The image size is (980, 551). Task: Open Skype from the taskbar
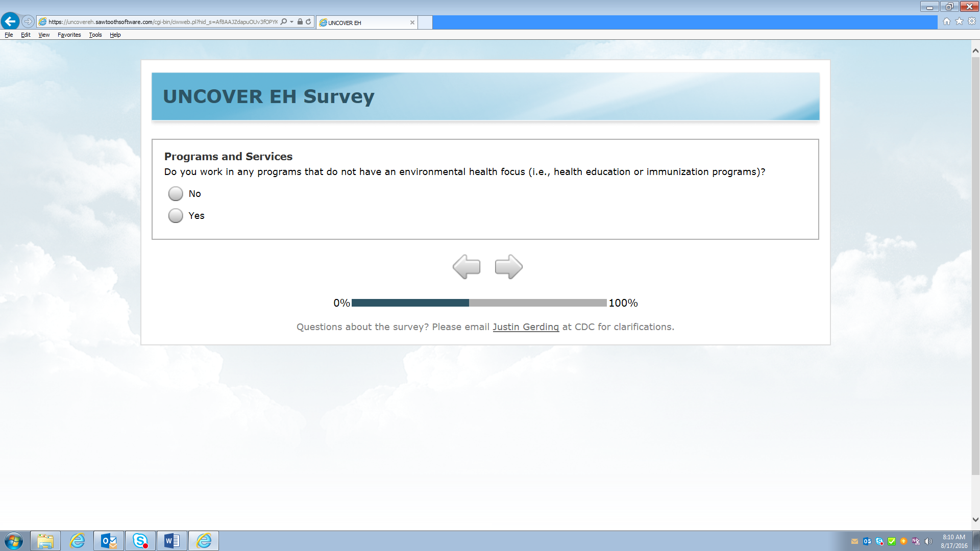(140, 541)
